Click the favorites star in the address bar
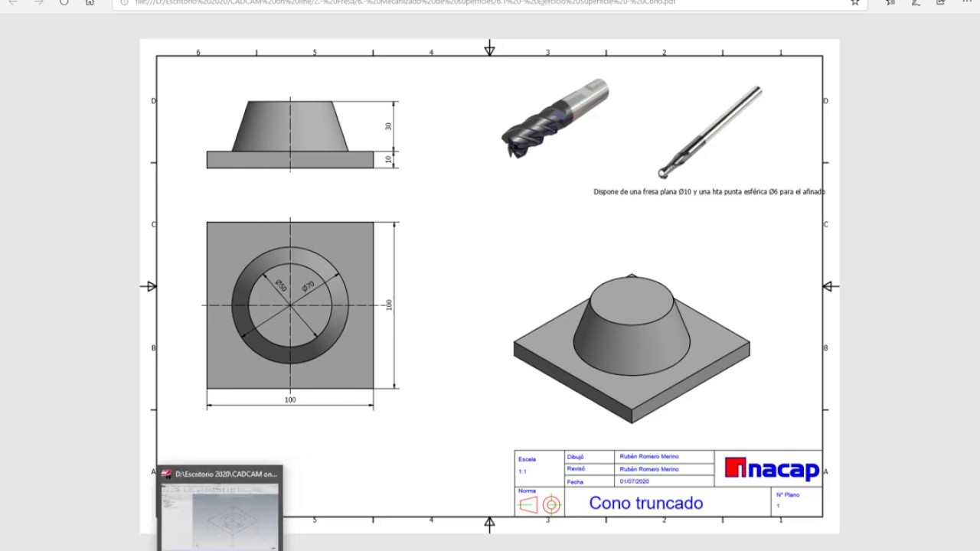Image resolution: width=980 pixels, height=551 pixels. (855, 2)
